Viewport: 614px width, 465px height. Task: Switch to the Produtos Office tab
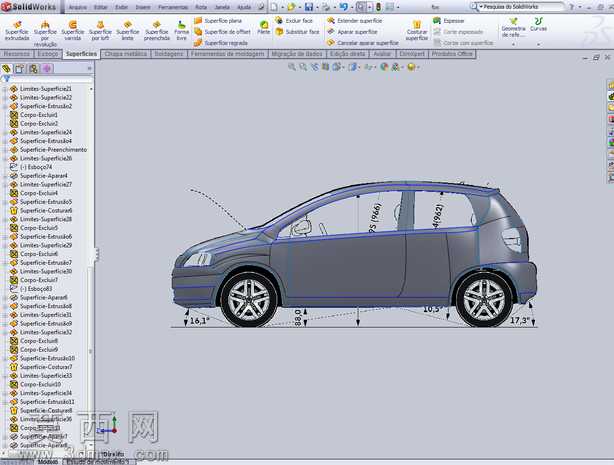(452, 54)
